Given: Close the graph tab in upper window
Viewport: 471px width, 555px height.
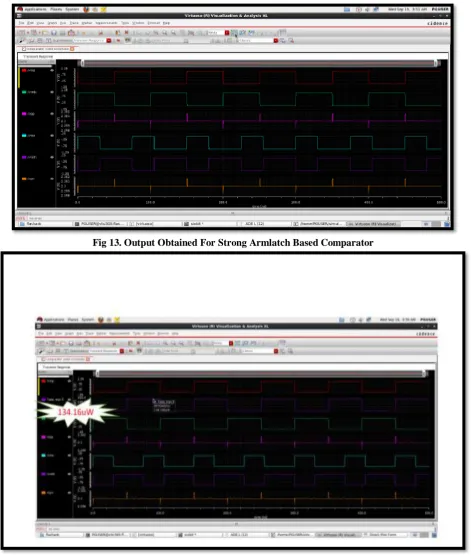Looking at the screenshot, I should point(72,49).
